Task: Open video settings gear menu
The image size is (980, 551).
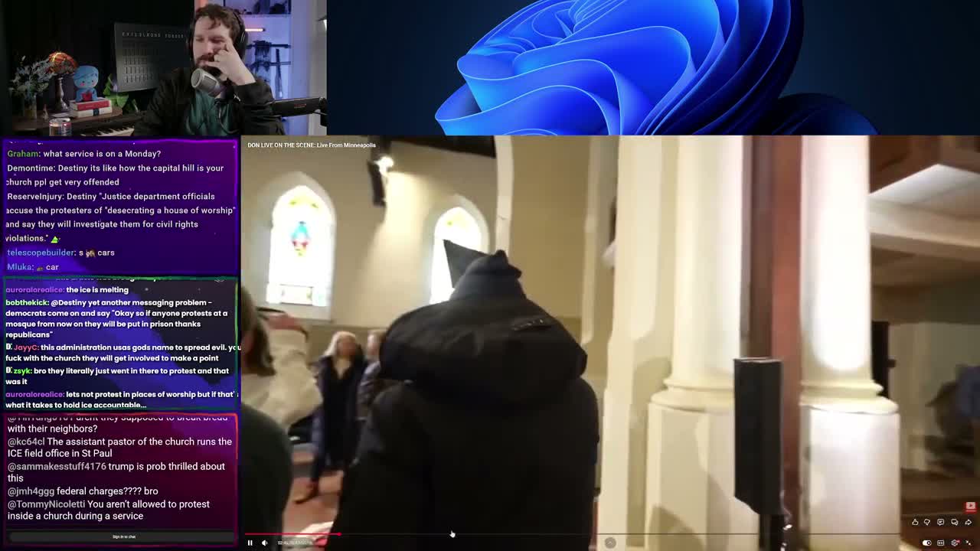Action: tap(954, 543)
